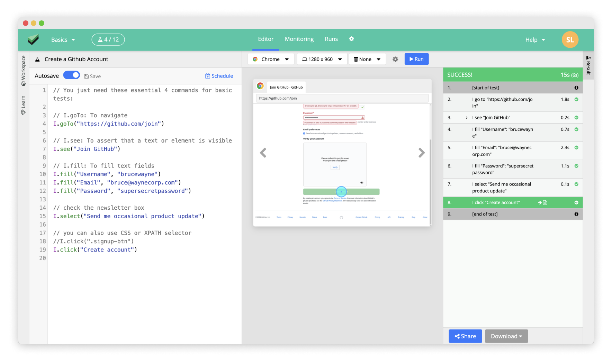
Task: Open run configuration gear beside the Run button
Action: coord(395,59)
